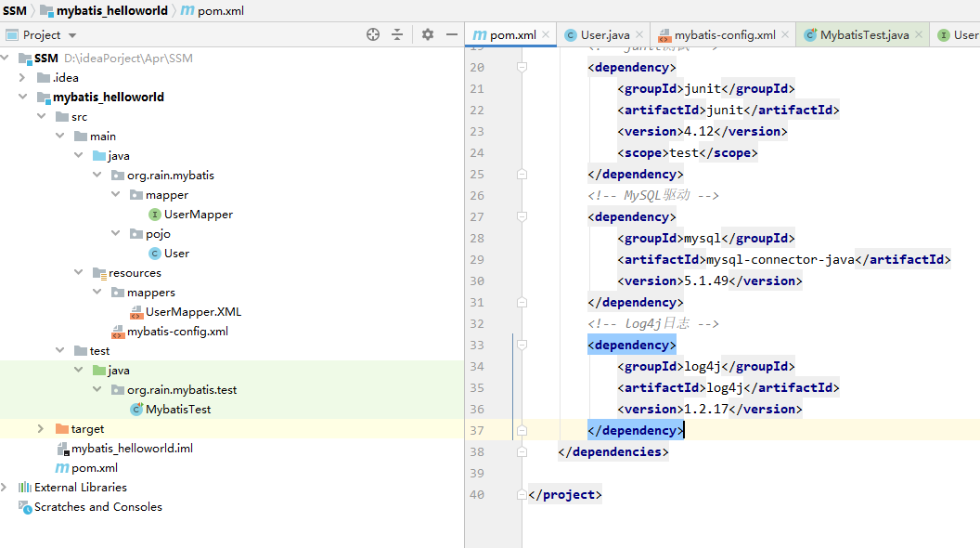This screenshot has height=548, width=980.
Task: Click the locate/select opened file target icon
Action: coord(373,35)
